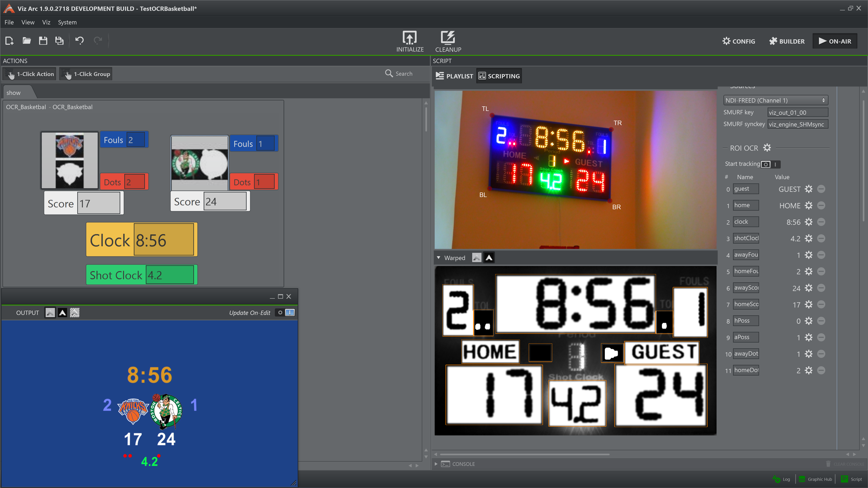Toggle checkerboard background in OUTPUT
Screen dimensions: 868x488
75,313
